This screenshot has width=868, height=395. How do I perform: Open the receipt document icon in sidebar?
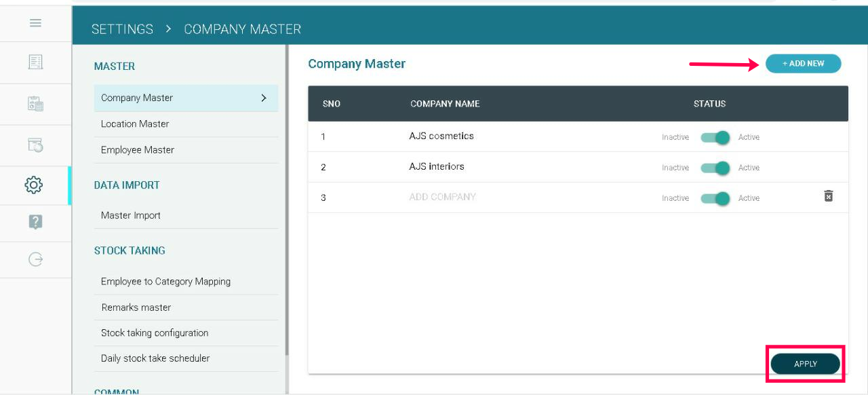coord(35,62)
